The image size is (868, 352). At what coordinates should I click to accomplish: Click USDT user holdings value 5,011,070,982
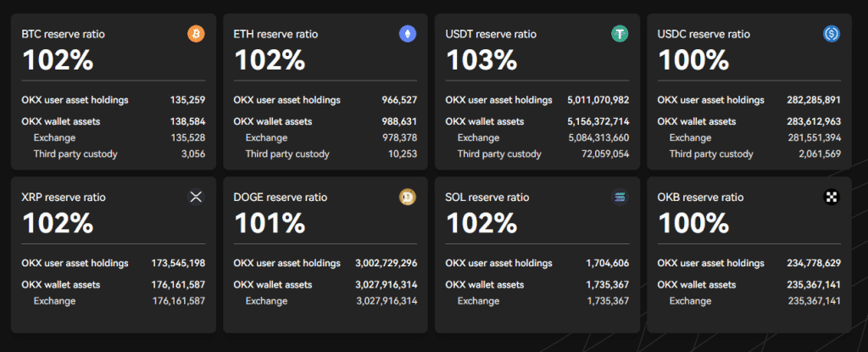(598, 100)
